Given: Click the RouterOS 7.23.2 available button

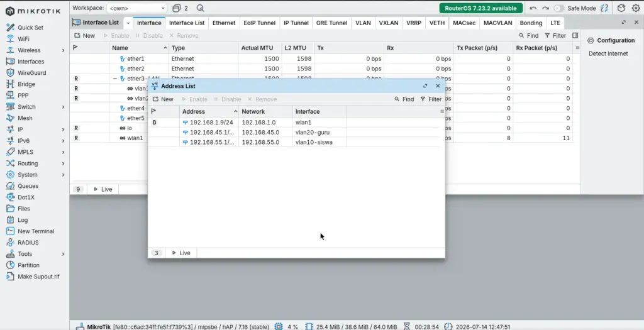Looking at the screenshot, I should (481, 8).
